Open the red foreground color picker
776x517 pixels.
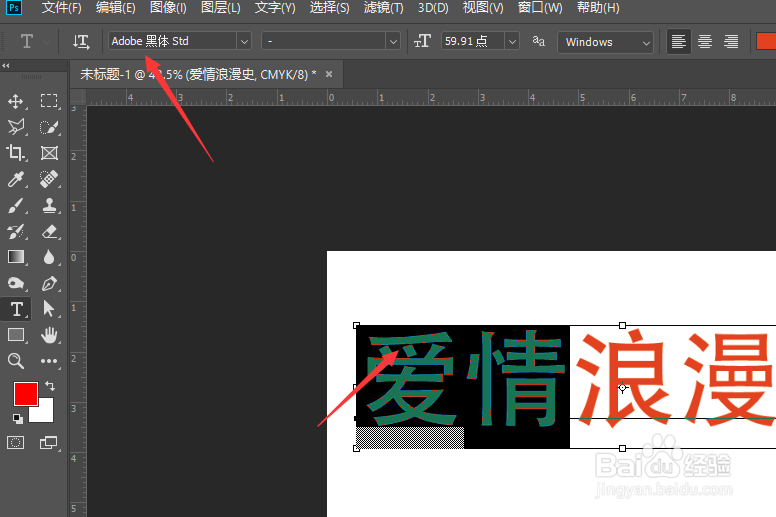(x=26, y=394)
